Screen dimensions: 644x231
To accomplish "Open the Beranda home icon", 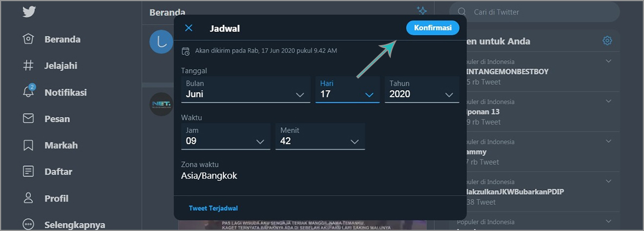I will tap(29, 39).
